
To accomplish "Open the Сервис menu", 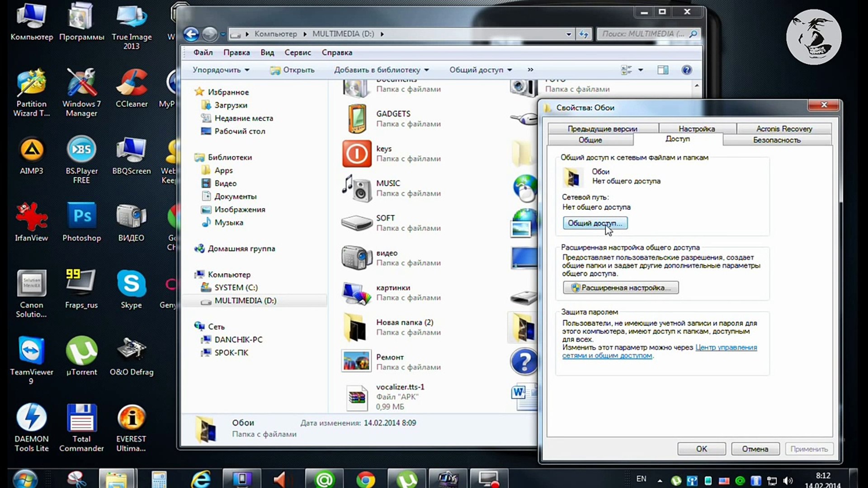I will (297, 52).
